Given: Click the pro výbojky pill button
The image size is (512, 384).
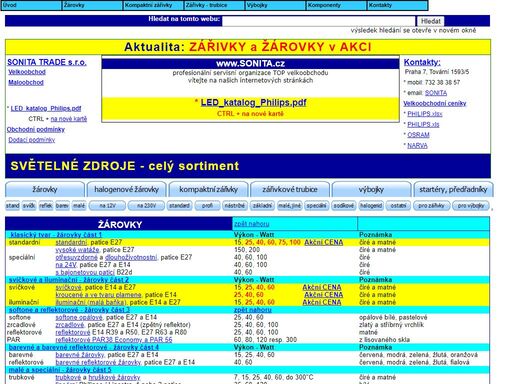Looking at the screenshot, I should [471, 206].
